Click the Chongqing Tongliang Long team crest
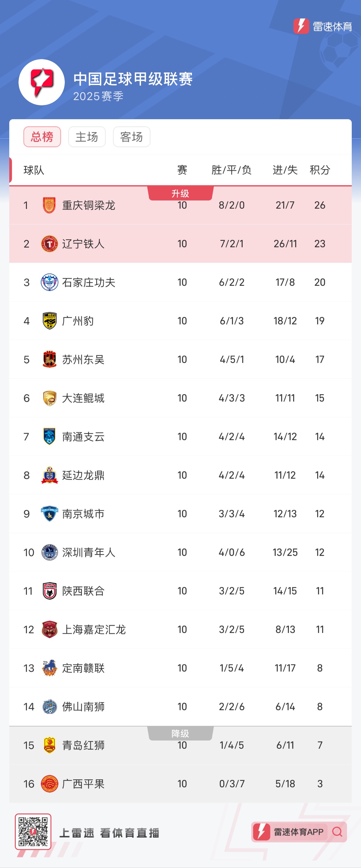 tap(49, 205)
